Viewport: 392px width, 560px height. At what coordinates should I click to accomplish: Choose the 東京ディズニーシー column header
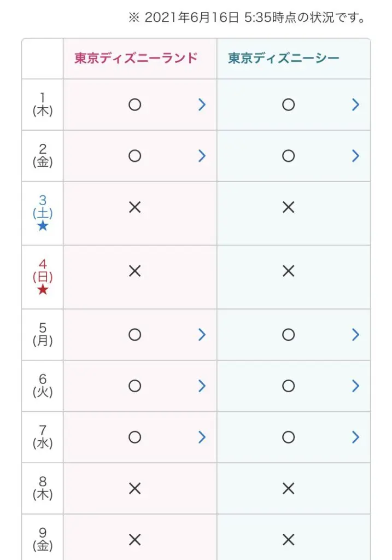[283, 58]
